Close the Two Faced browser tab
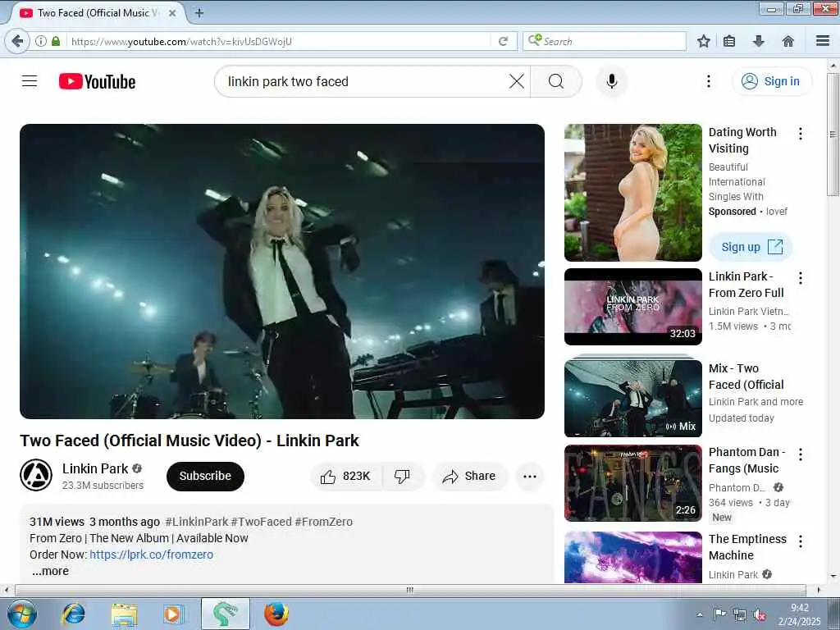 172,13
